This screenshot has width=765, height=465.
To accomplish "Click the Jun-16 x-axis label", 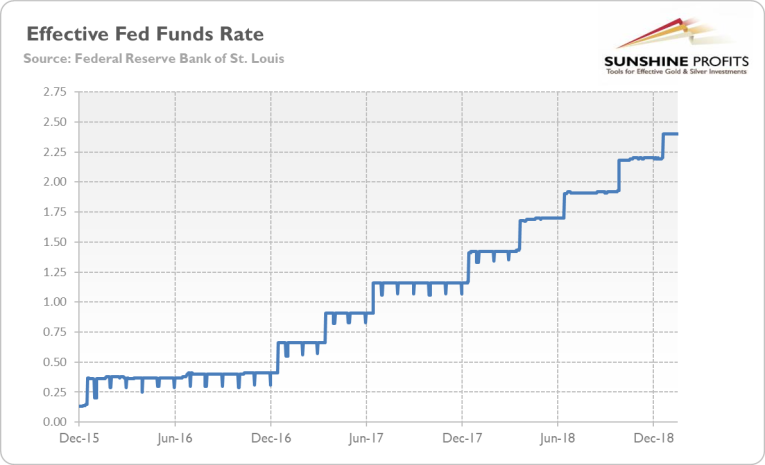I will (175, 437).
